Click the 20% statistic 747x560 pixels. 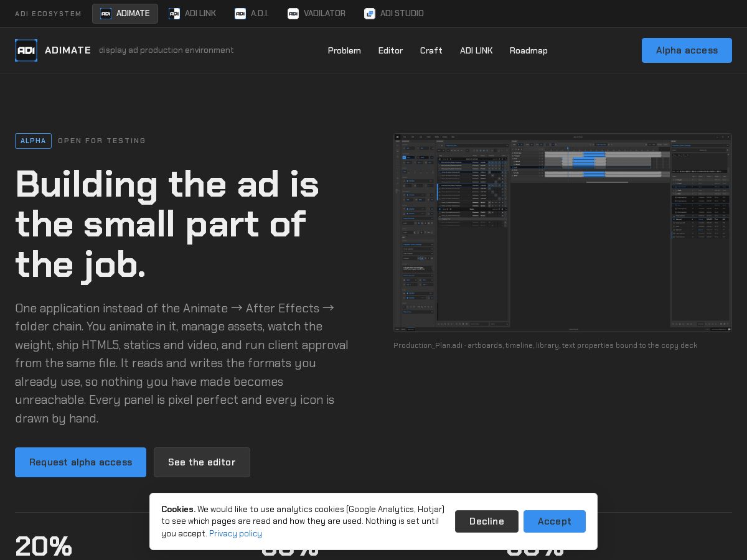44,546
